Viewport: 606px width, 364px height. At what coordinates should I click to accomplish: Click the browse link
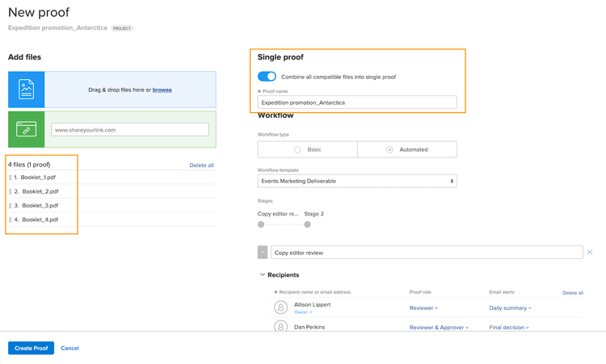(162, 90)
